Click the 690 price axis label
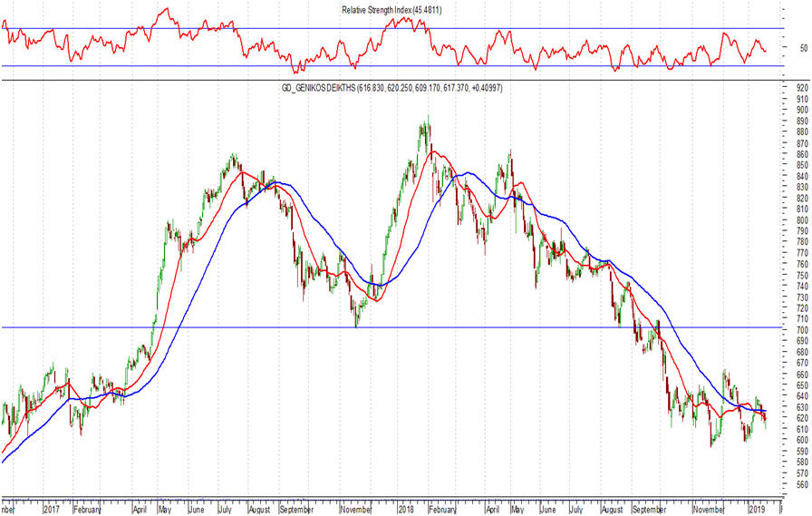This screenshot has width=812, height=516. pos(802,341)
